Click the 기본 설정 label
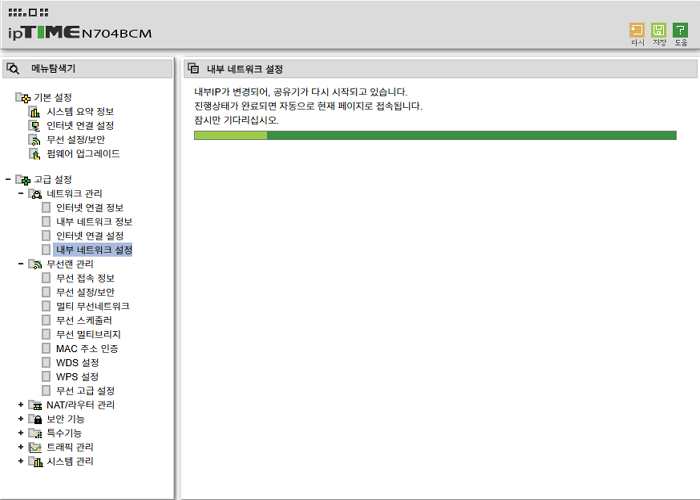Viewport: 700px width, 500px height. (x=53, y=97)
